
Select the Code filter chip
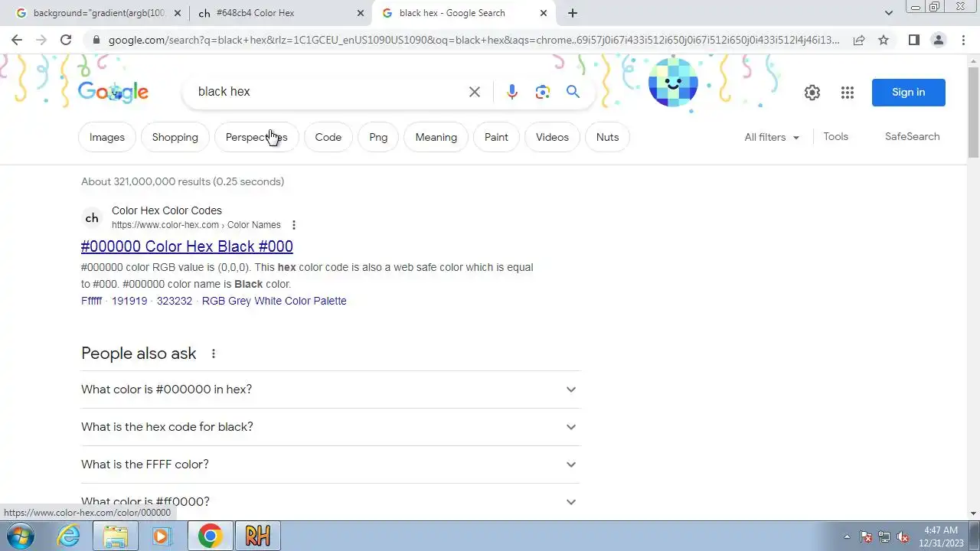[x=328, y=137]
